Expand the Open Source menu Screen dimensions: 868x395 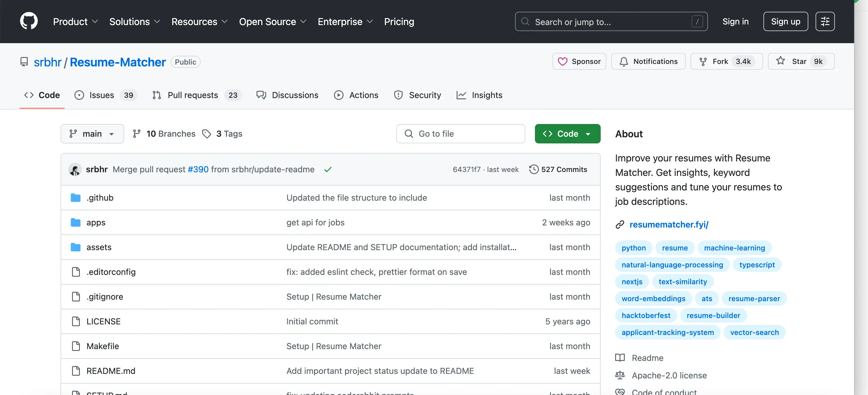(272, 22)
